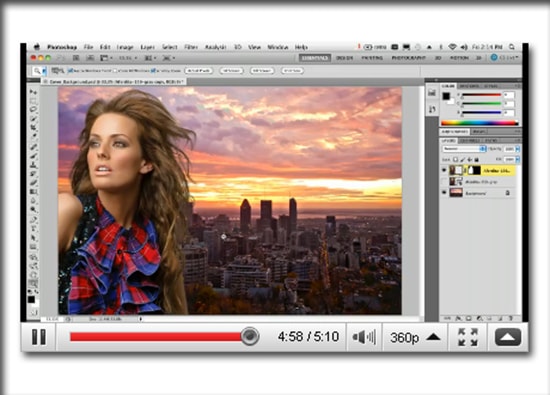
Task: Pause the tutorial video
Action: 39,337
